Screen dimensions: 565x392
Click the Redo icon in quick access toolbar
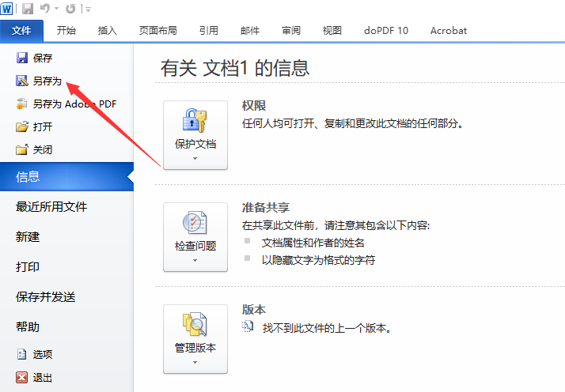[x=70, y=9]
